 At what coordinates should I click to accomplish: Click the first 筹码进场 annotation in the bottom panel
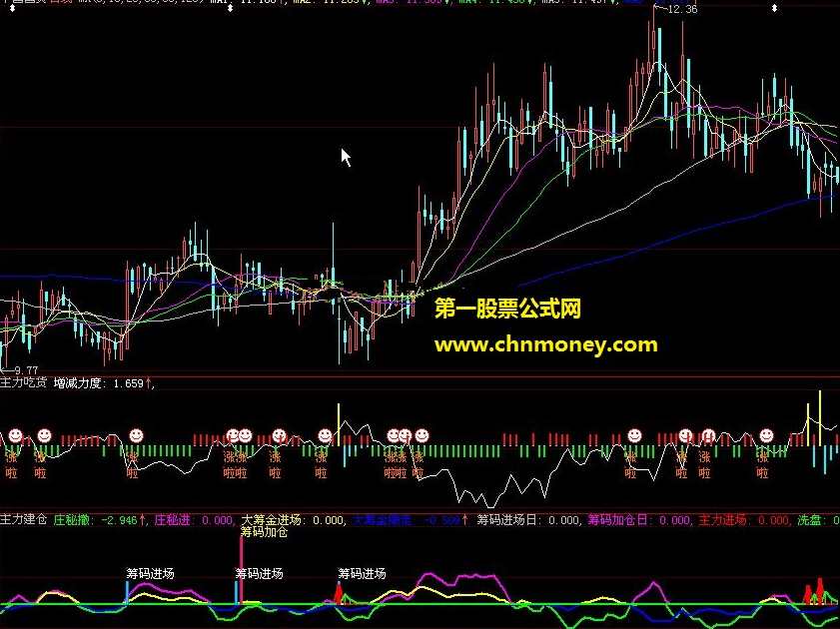point(148,572)
